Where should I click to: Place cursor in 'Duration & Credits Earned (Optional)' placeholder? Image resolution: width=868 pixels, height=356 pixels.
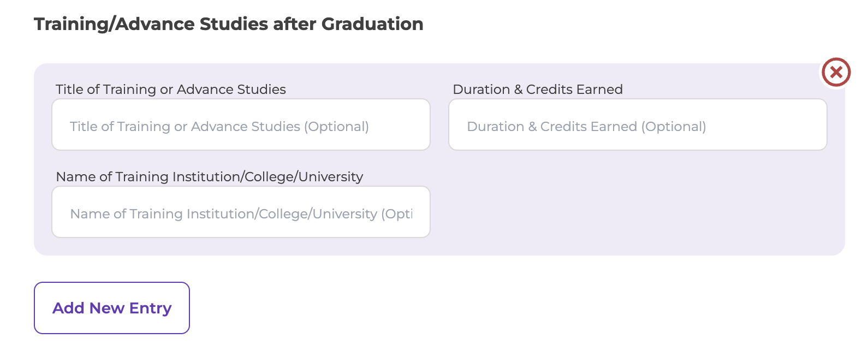click(x=586, y=127)
